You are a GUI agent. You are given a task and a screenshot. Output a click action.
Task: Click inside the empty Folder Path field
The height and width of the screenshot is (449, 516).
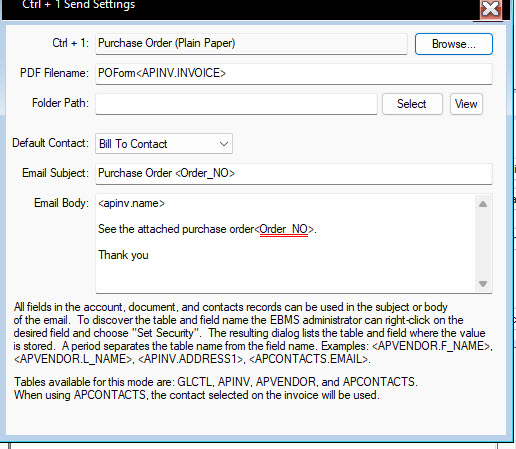point(236,104)
